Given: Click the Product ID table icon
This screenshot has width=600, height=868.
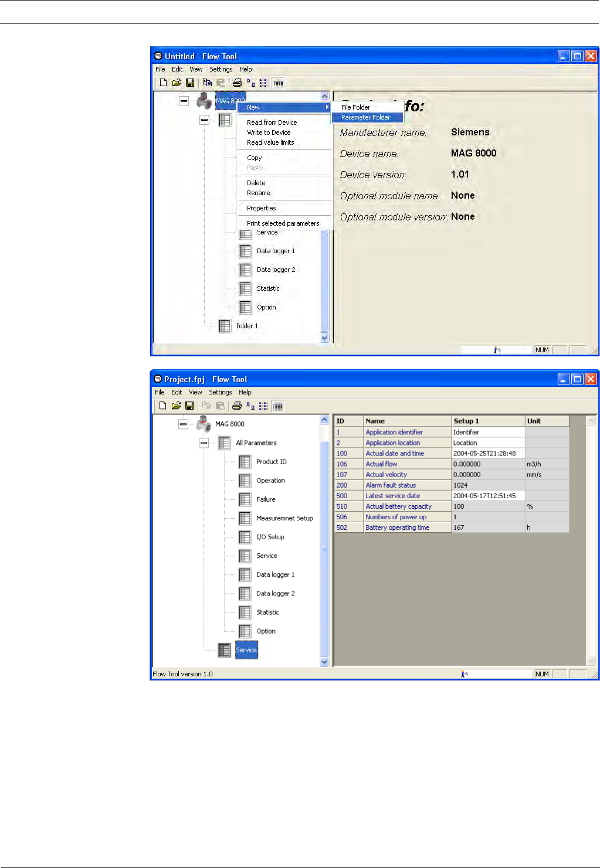Looking at the screenshot, I should point(245,462).
